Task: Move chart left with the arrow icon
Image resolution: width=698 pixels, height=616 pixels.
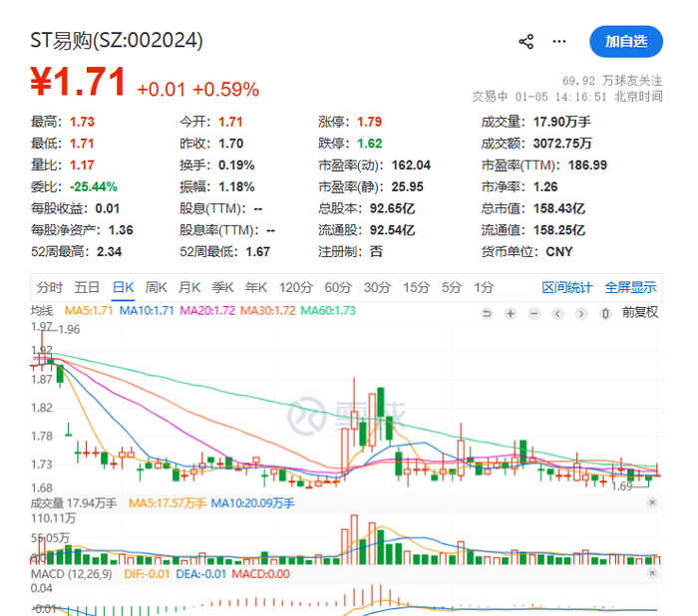Action: [557, 314]
